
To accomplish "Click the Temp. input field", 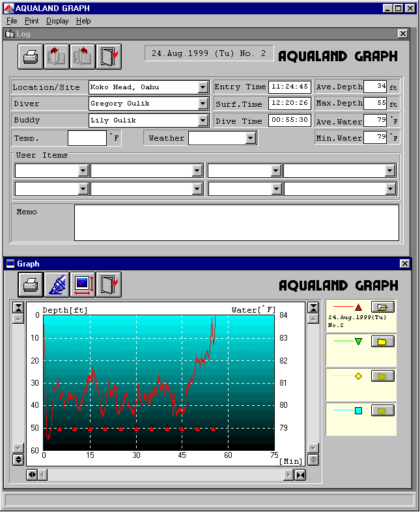I will (x=87, y=138).
